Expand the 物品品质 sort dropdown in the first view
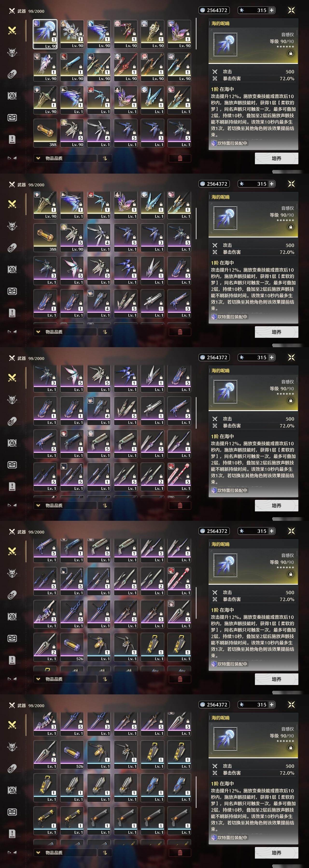The width and height of the screenshot is (309, 868). pyautogui.click(x=65, y=158)
